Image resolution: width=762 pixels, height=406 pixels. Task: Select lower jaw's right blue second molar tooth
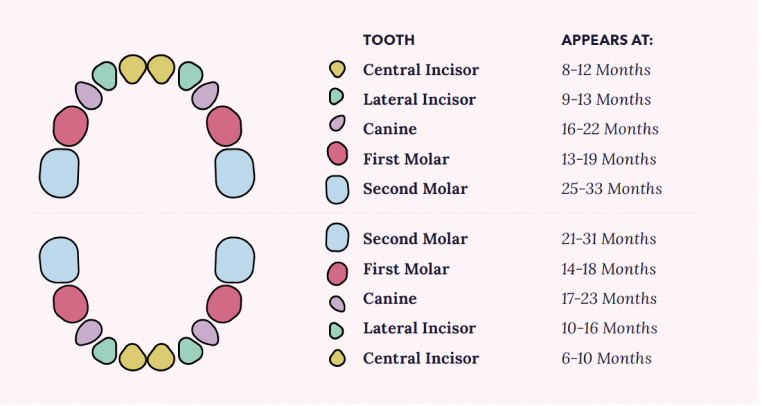point(235,261)
